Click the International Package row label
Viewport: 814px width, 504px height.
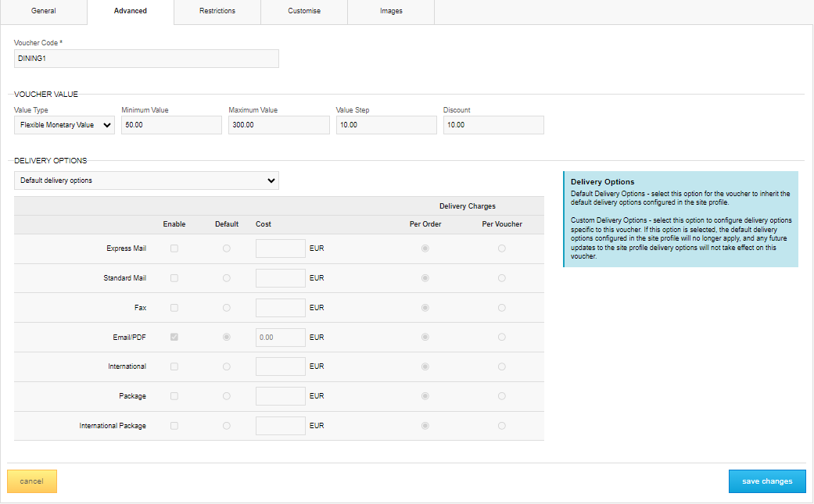(113, 426)
